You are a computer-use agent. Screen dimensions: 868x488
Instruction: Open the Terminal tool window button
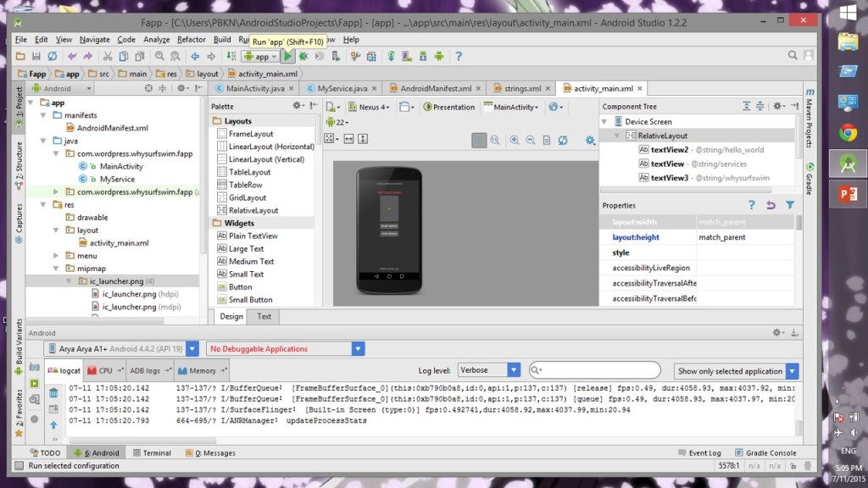151,453
